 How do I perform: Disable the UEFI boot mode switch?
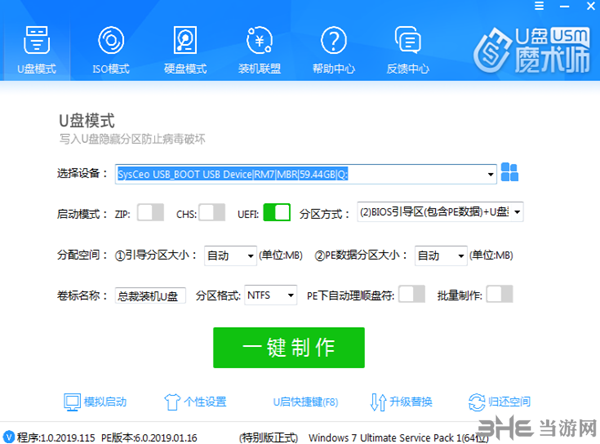coord(277,212)
